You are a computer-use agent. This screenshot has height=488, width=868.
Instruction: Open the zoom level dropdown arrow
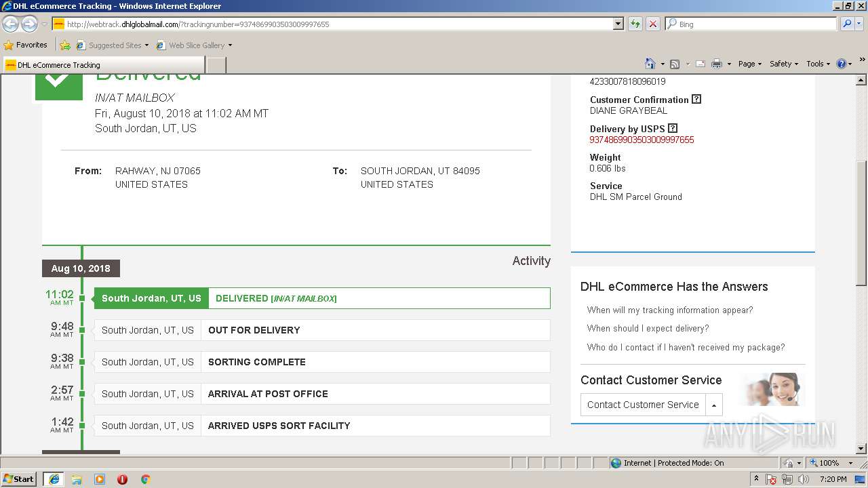850,463
